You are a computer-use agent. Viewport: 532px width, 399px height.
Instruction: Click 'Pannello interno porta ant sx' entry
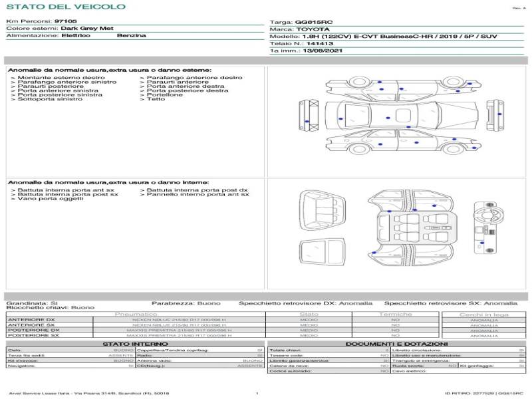tap(198, 194)
